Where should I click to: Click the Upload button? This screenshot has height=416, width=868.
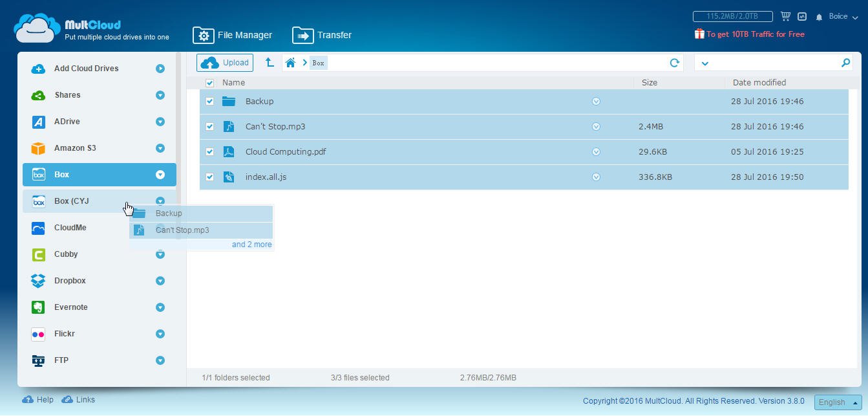225,63
